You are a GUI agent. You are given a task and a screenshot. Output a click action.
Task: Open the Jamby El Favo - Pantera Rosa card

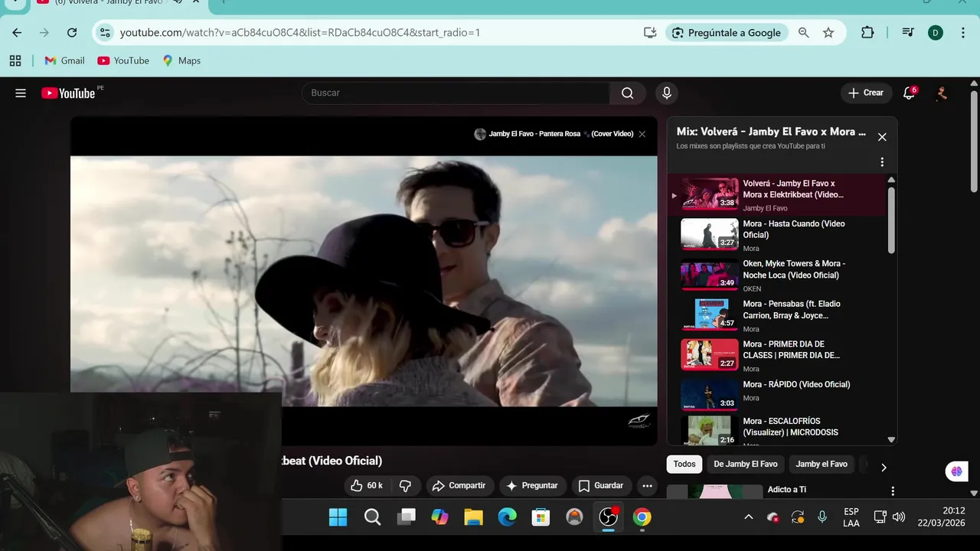click(554, 134)
